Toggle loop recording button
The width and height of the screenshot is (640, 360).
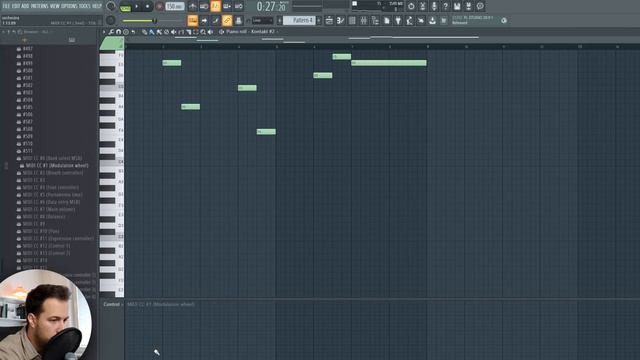[238, 7]
